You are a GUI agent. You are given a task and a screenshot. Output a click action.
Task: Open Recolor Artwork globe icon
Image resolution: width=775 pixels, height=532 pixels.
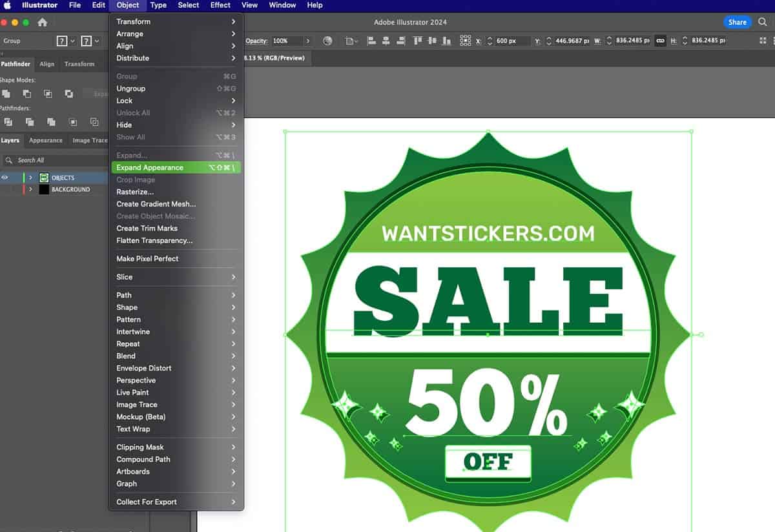point(327,41)
